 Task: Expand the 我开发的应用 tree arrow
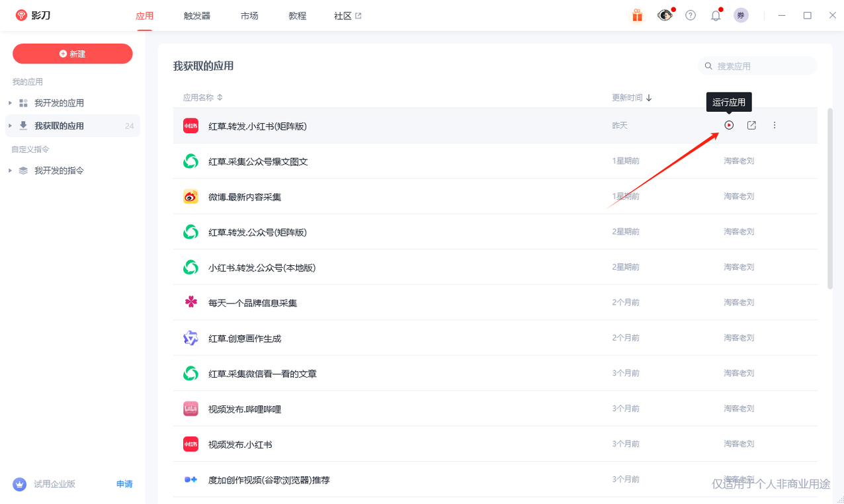[x=10, y=103]
